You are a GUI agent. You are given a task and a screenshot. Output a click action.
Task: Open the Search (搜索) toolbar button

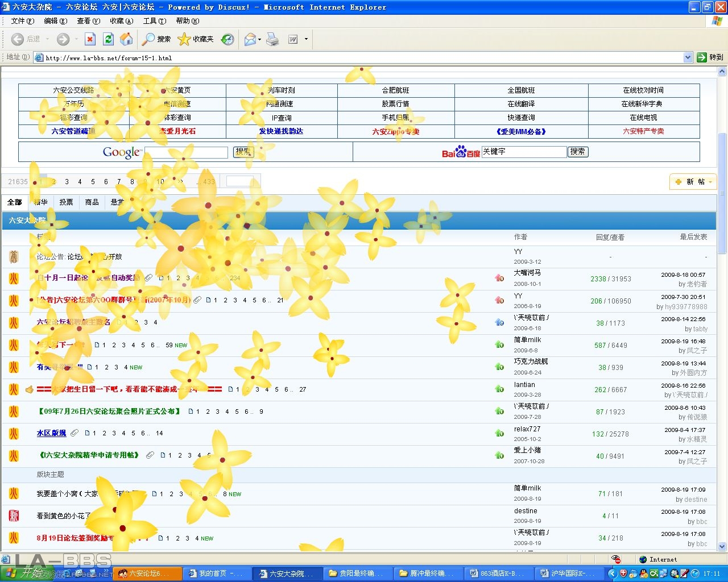click(157, 39)
